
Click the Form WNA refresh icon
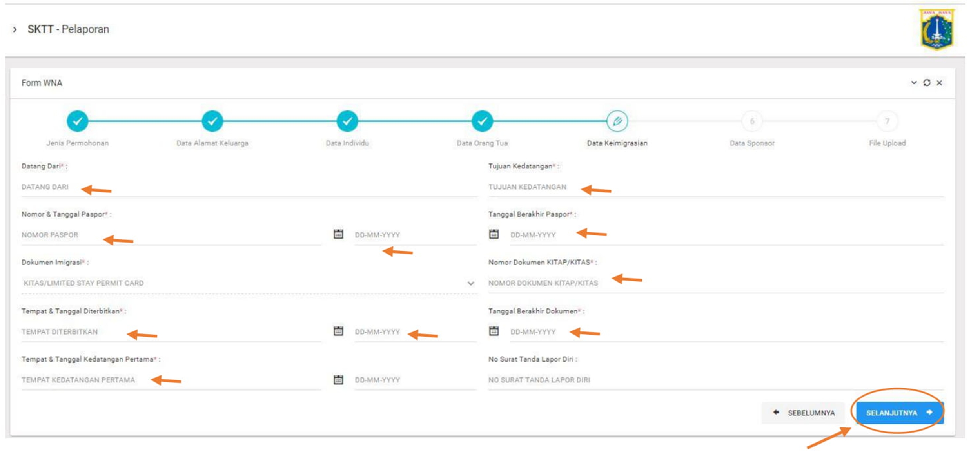point(927,83)
